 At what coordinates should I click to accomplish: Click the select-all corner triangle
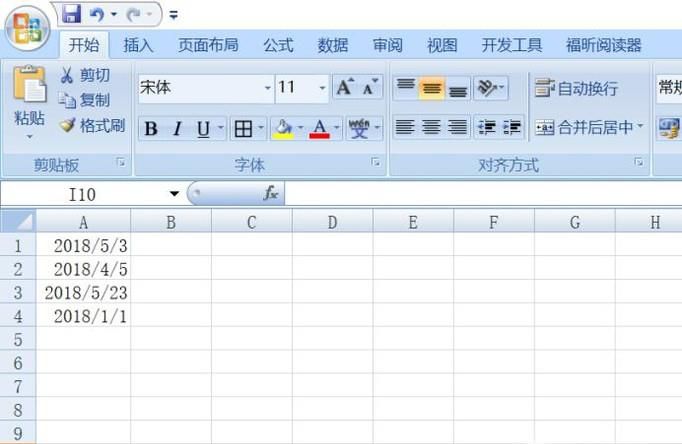click(x=18, y=221)
